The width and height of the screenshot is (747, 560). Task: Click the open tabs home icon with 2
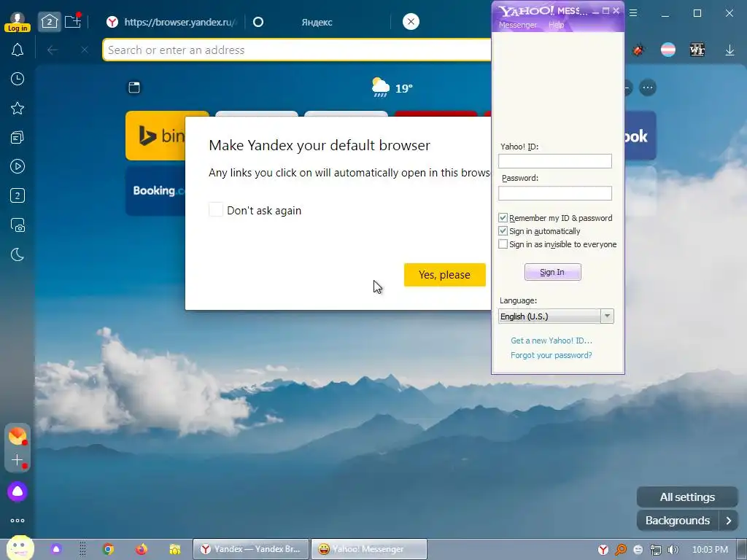50,21
